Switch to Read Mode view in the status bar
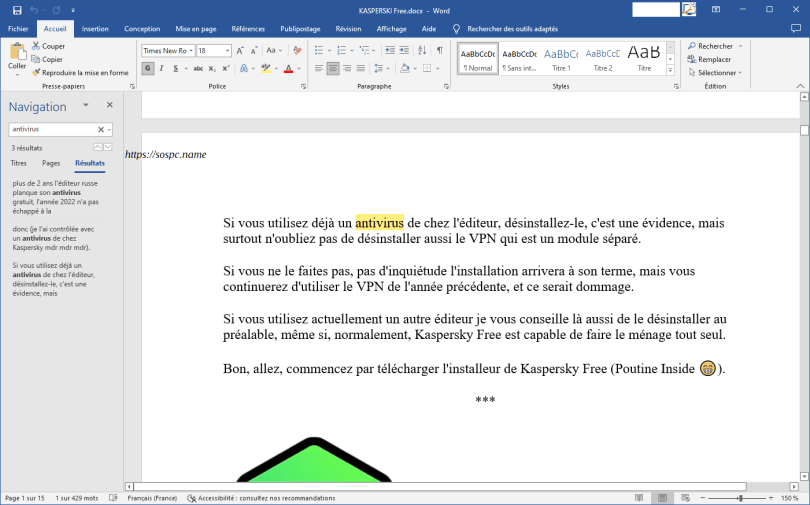The image size is (810, 505). (639, 498)
